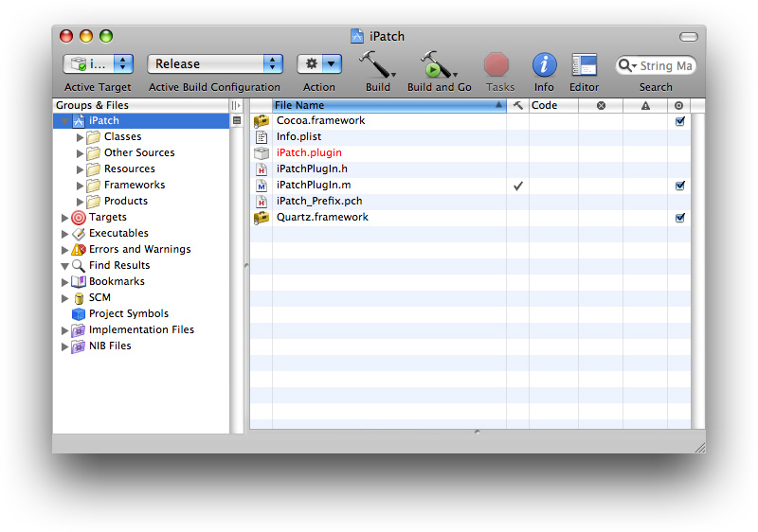Click the iPatchPlugIn.m file icon

coord(262,186)
